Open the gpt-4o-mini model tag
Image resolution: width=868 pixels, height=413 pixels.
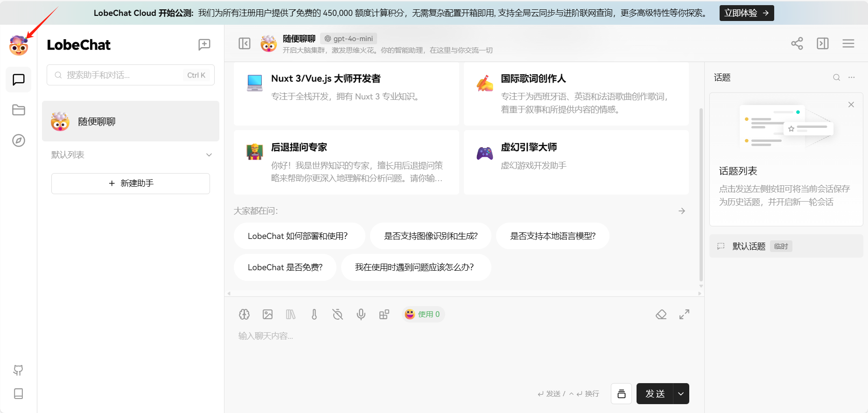point(349,39)
